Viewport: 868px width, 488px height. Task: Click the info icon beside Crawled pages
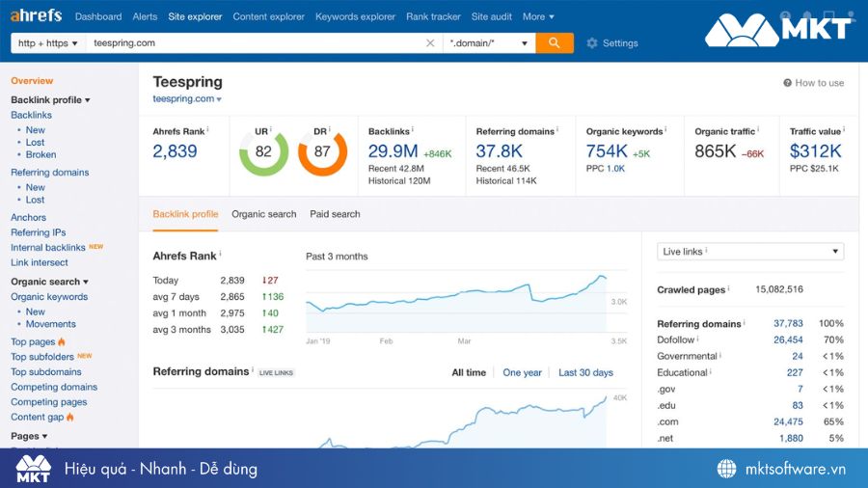point(728,287)
